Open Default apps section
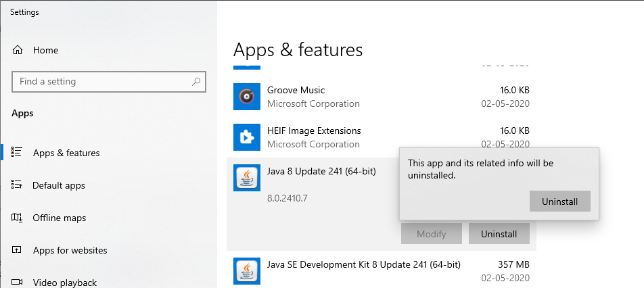The image size is (644, 288). coord(59,185)
